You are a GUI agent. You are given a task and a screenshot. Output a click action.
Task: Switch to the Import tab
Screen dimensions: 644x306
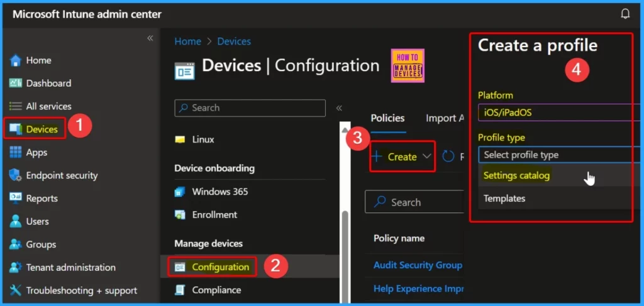pyautogui.click(x=445, y=118)
